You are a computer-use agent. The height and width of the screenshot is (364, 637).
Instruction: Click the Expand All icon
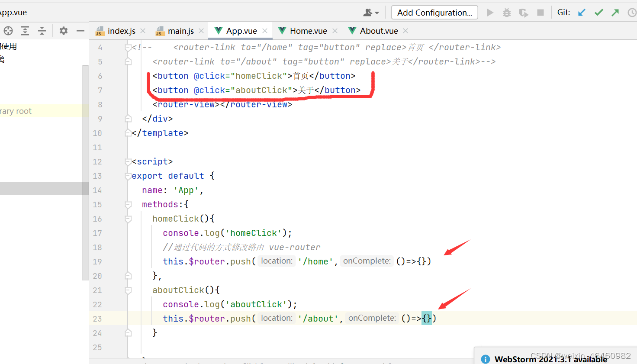point(25,31)
